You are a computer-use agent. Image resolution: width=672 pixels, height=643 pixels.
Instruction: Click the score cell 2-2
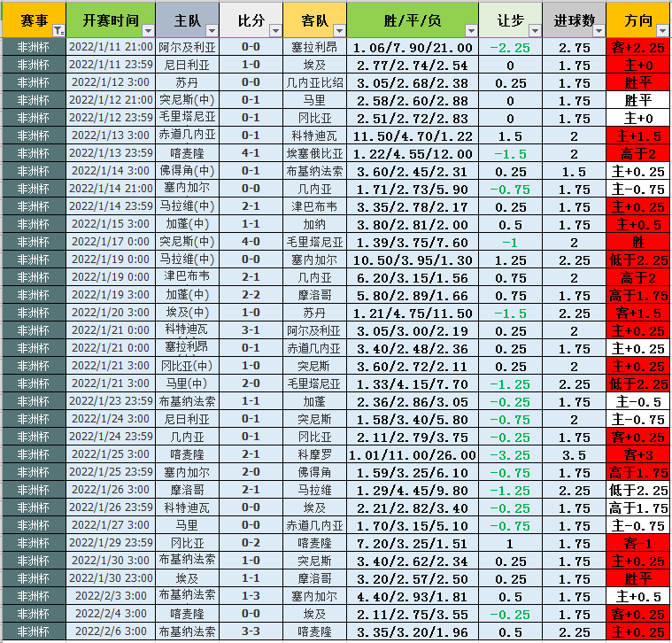coord(251,295)
